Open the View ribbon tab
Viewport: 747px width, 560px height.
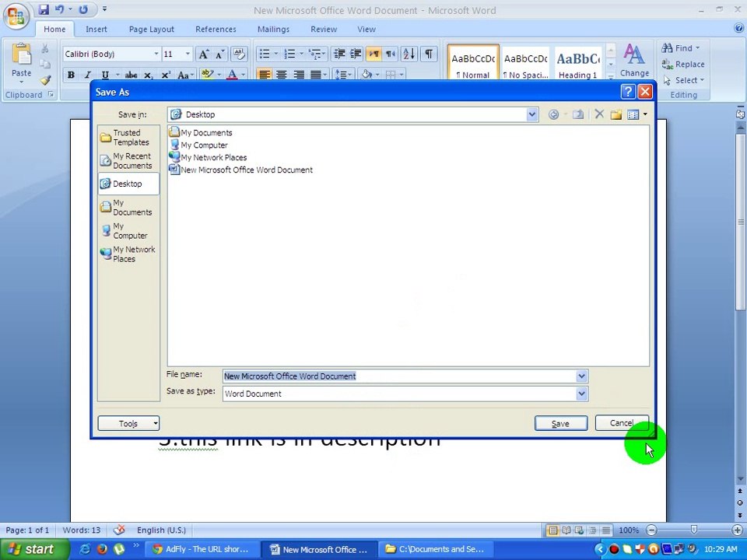(x=366, y=29)
